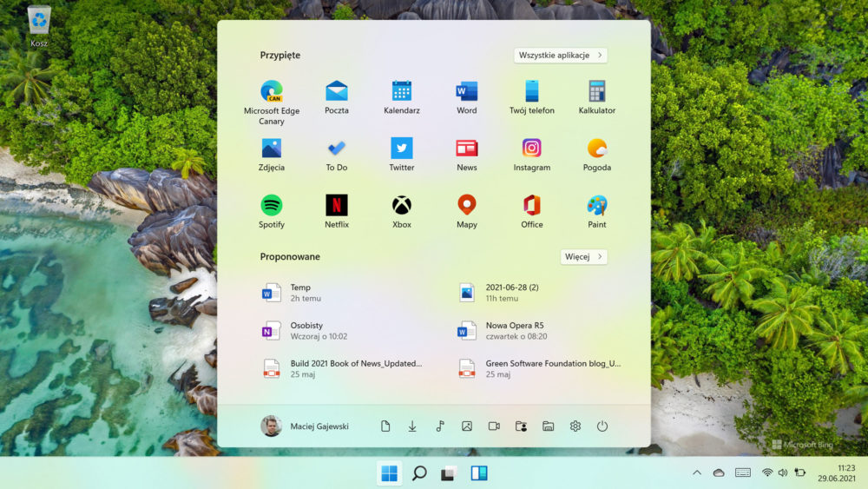Open Maciej Gajewski user account

pyautogui.click(x=305, y=426)
